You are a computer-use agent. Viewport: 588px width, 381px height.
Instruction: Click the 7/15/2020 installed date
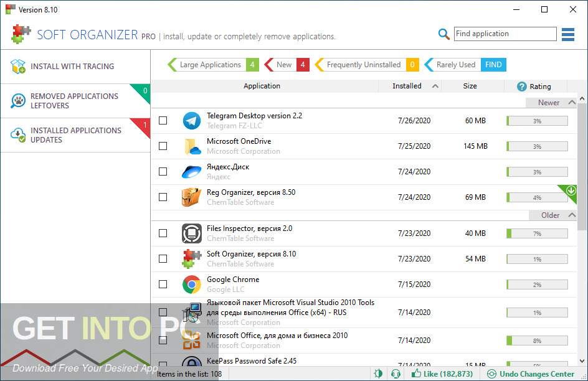point(414,285)
